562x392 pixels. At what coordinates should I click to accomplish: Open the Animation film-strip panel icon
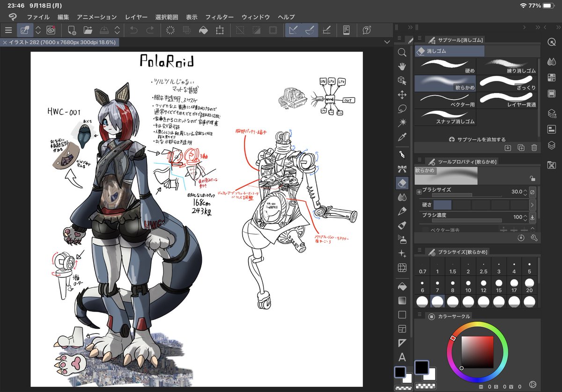pos(551,93)
